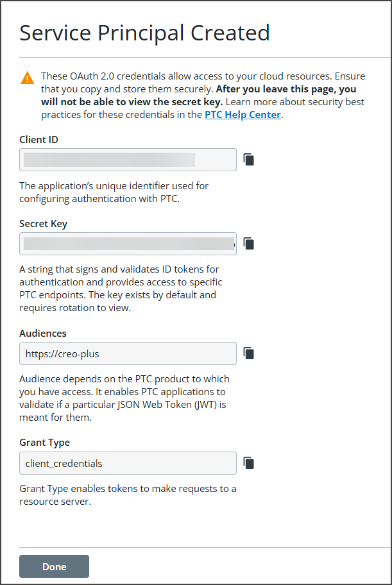The image size is (392, 585).
Task: Click the Grant Type label
Action: tap(44, 443)
